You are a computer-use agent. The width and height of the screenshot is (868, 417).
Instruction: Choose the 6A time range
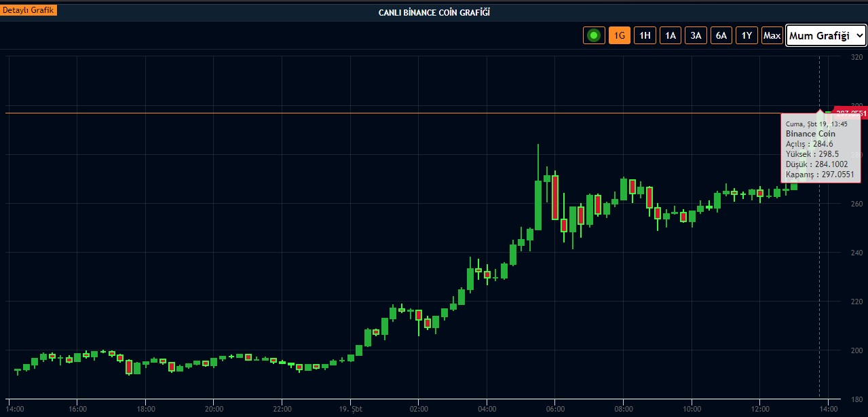click(x=721, y=35)
